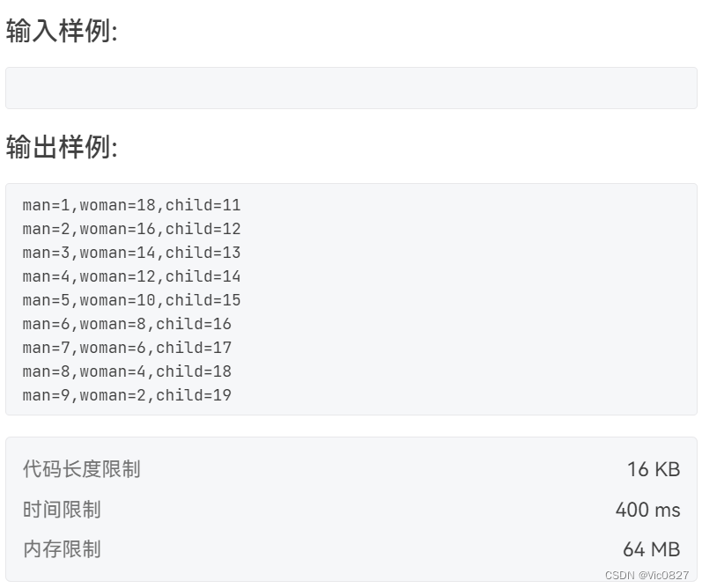Select the line man=7,woman=6,child=17
Screen dimensions: 702x588
pos(127,348)
